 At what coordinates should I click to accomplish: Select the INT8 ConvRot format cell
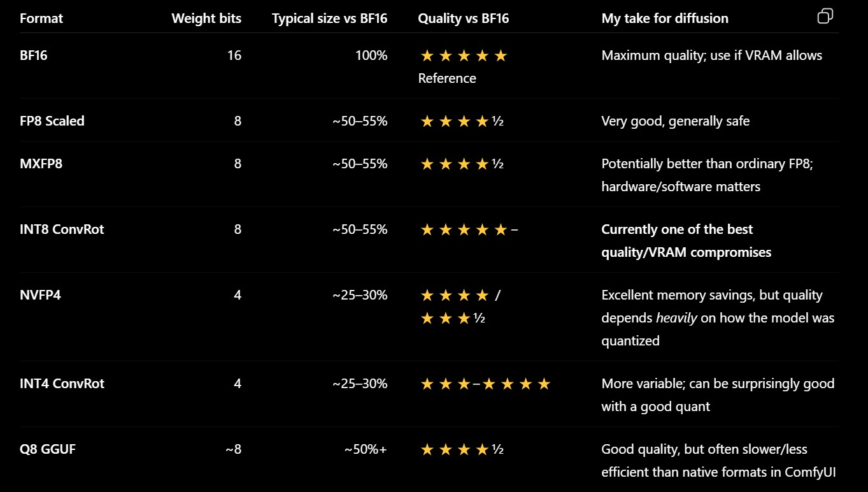[x=62, y=229]
